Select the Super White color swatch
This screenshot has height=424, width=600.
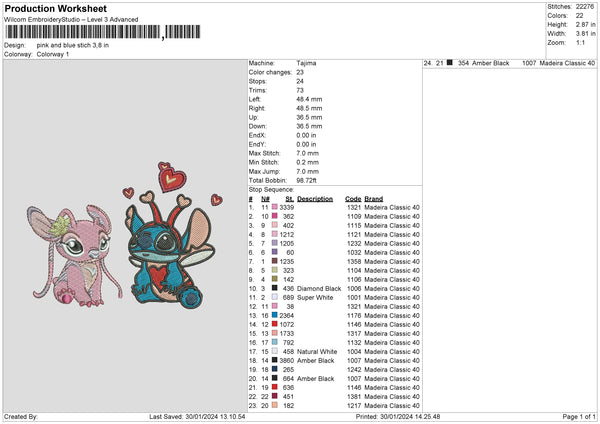(x=274, y=297)
